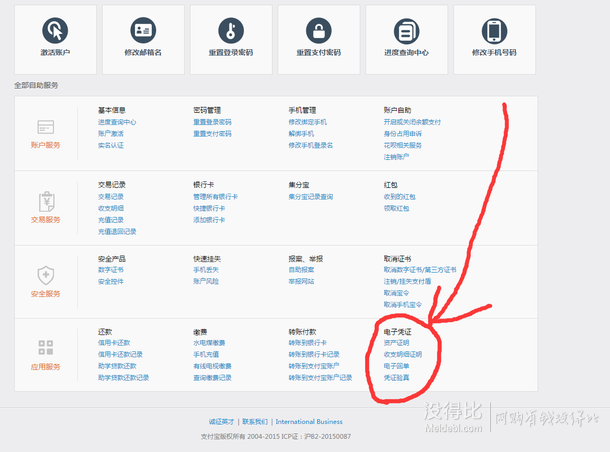Open International Business footer link
Viewport: 610px width, 452px height.
(x=309, y=422)
